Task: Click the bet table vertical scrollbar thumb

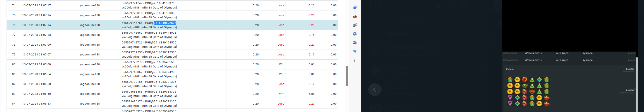Action: click(347, 76)
